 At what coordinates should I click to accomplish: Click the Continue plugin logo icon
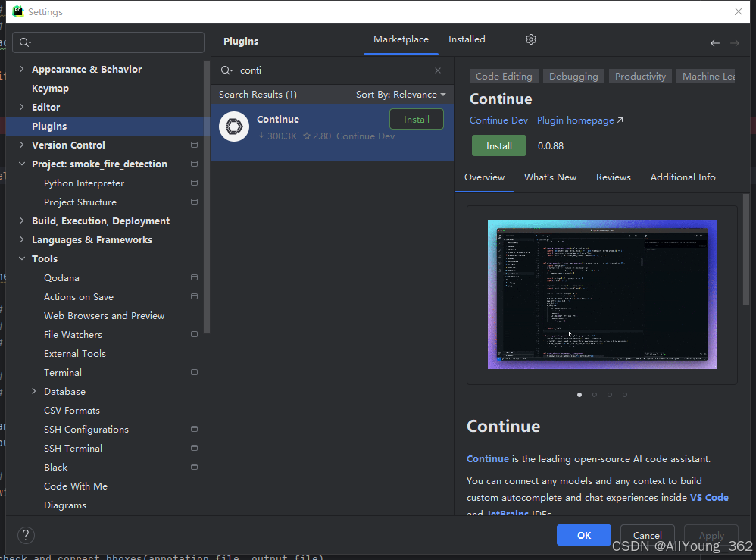[234, 127]
